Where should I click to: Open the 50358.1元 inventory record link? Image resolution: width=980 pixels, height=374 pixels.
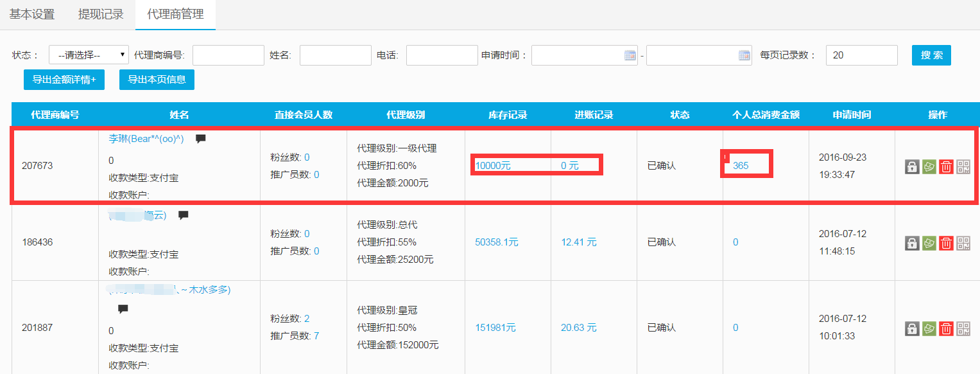click(x=496, y=242)
